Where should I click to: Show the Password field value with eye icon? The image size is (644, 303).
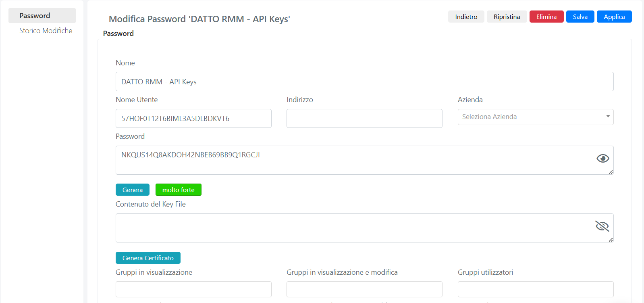point(602,159)
